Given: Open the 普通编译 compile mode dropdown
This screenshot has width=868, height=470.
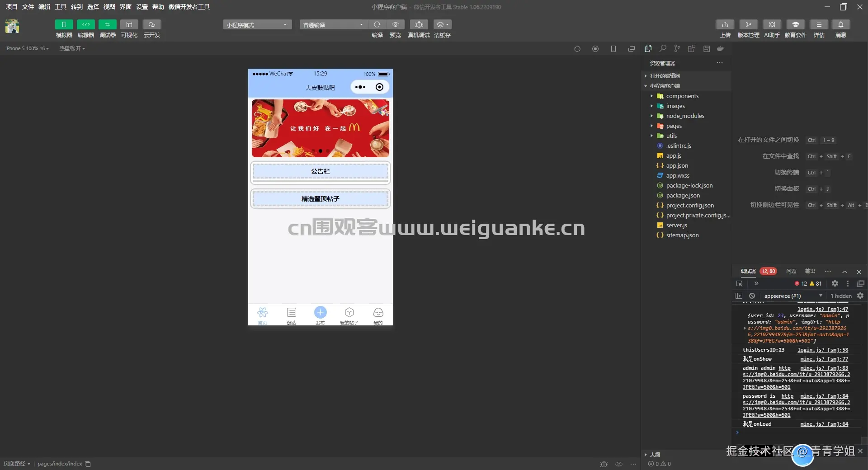Looking at the screenshot, I should point(333,25).
